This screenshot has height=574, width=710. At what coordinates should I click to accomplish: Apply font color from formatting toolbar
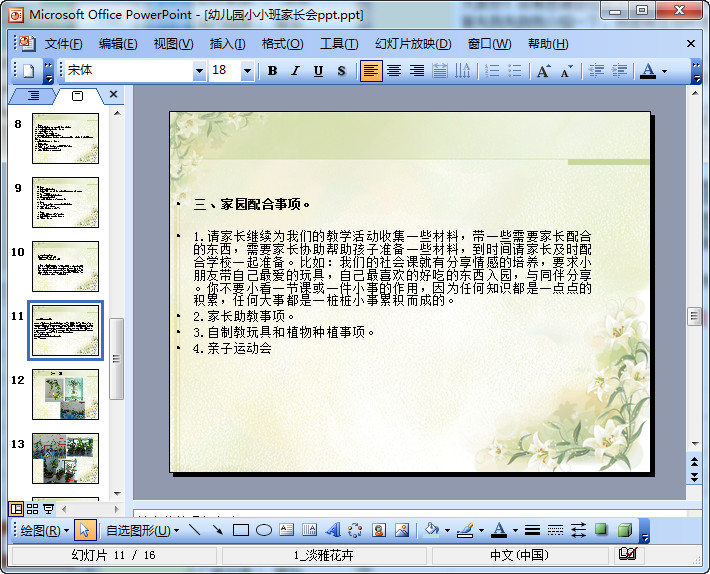[x=648, y=71]
